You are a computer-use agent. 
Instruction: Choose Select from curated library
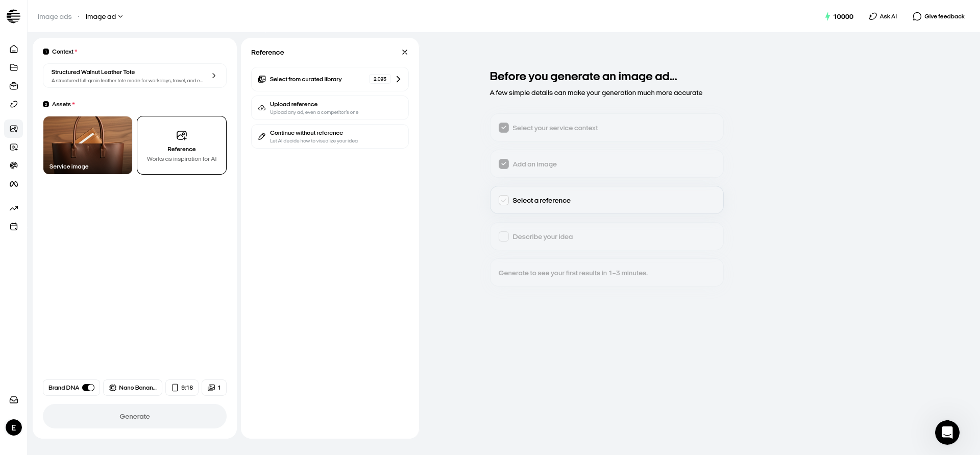tap(330, 79)
